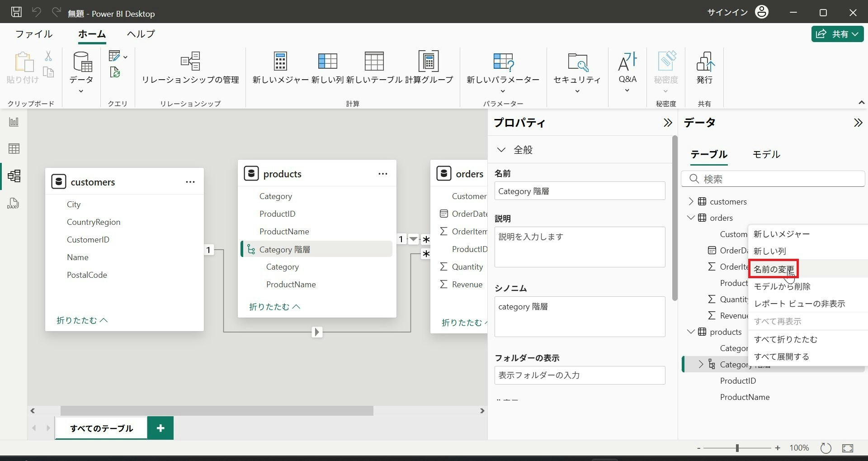Switch to the Model (モデル) tab

(766, 154)
